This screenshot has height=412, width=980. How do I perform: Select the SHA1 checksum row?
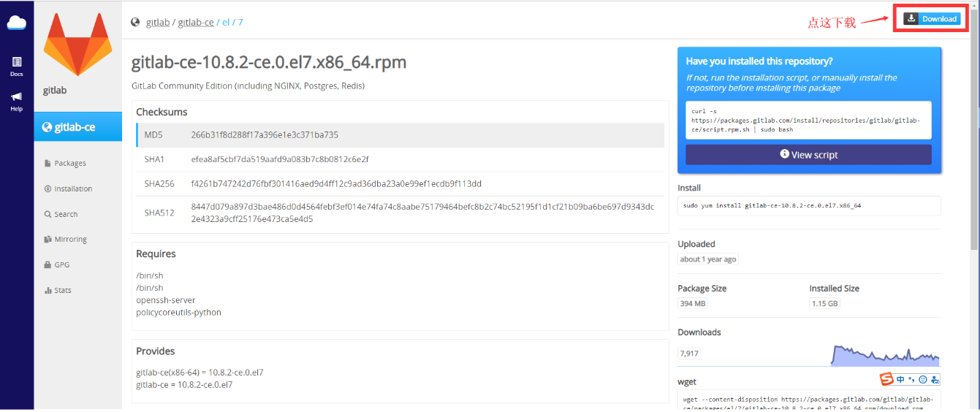(x=400, y=159)
